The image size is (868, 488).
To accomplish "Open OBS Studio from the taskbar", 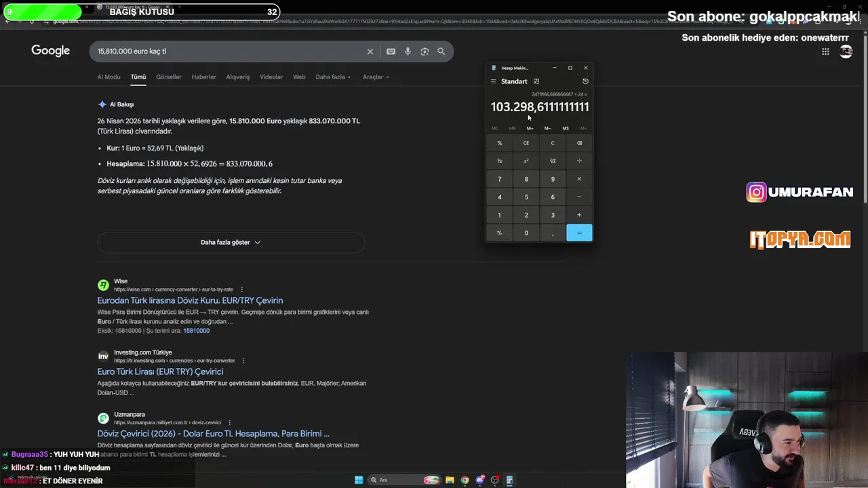I will [495, 480].
